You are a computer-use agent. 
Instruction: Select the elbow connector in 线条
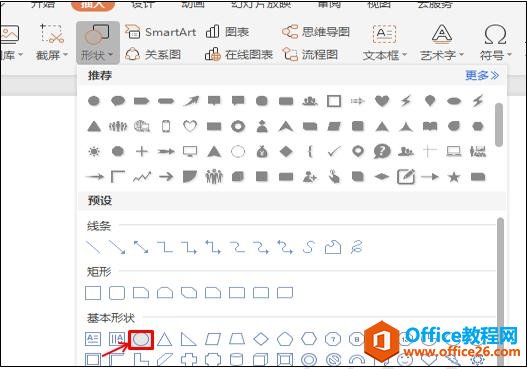(165, 247)
